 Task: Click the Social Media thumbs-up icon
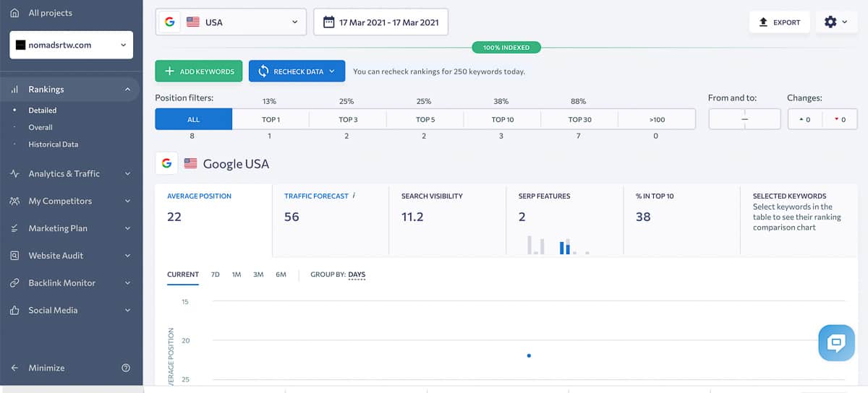click(14, 311)
